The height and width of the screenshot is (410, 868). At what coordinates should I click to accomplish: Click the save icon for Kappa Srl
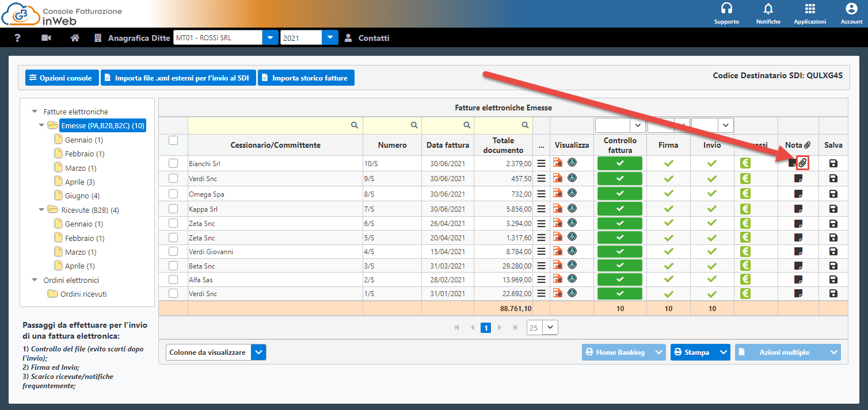point(833,208)
